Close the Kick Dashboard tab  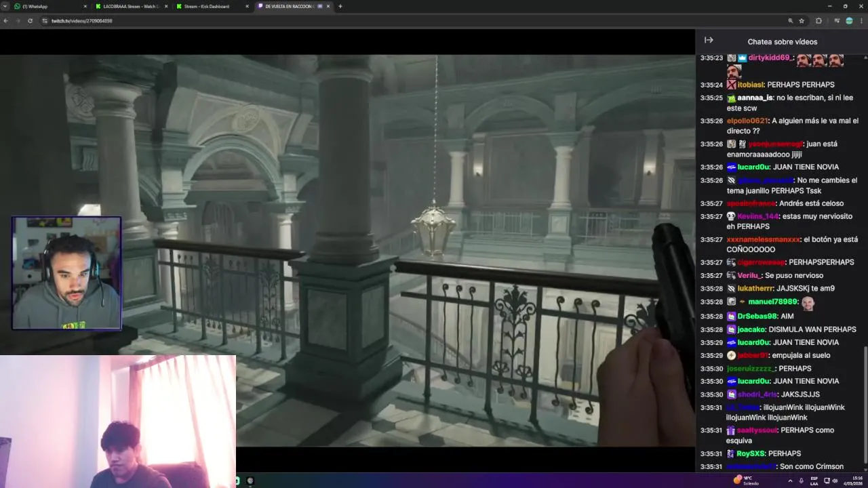click(x=247, y=6)
